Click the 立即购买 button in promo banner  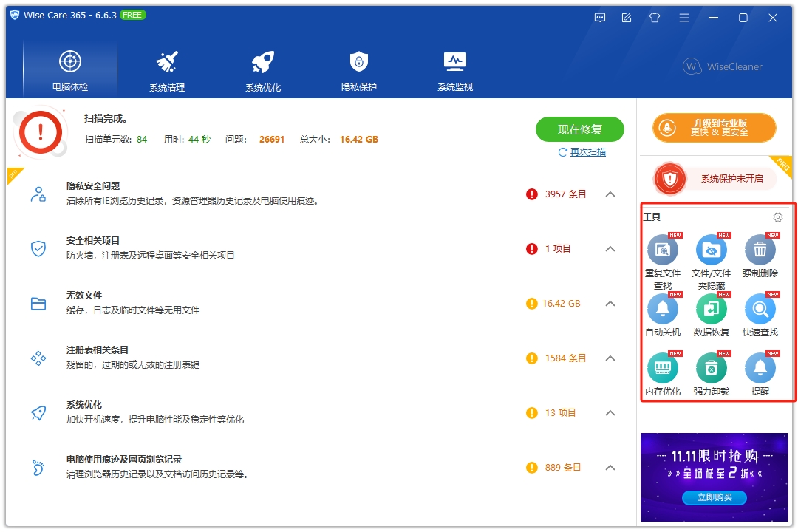click(715, 498)
